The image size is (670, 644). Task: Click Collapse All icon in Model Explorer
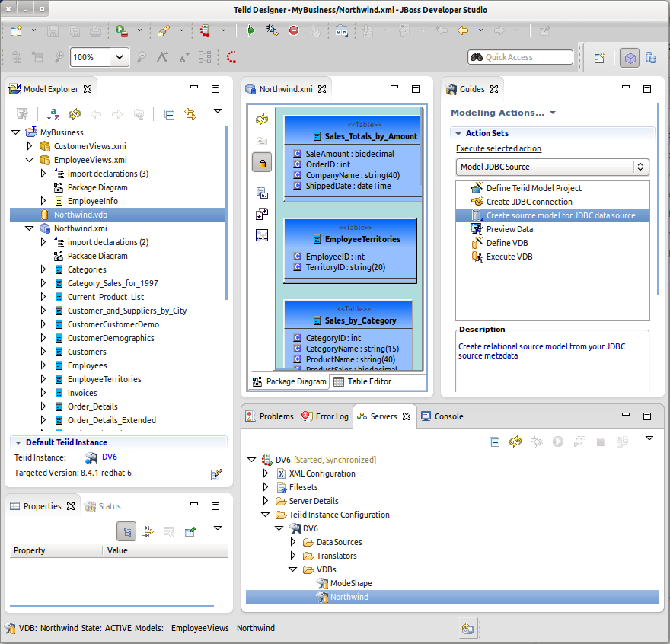click(169, 114)
